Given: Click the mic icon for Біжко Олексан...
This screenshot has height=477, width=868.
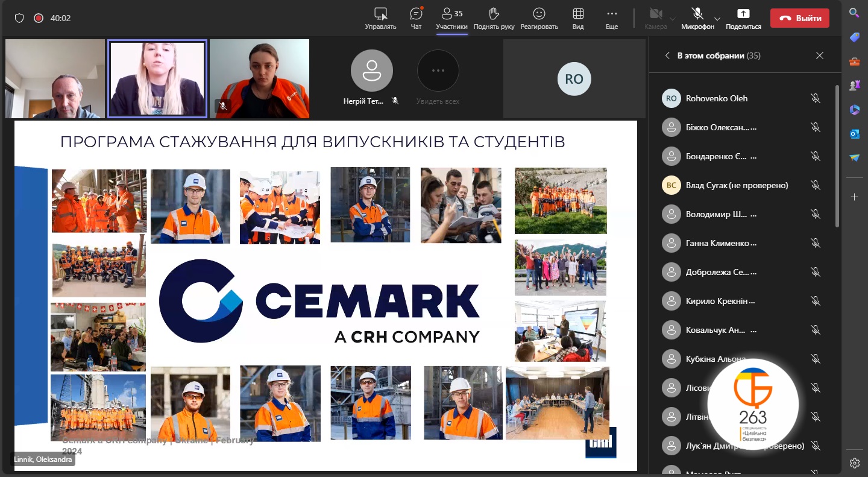Looking at the screenshot, I should [816, 127].
